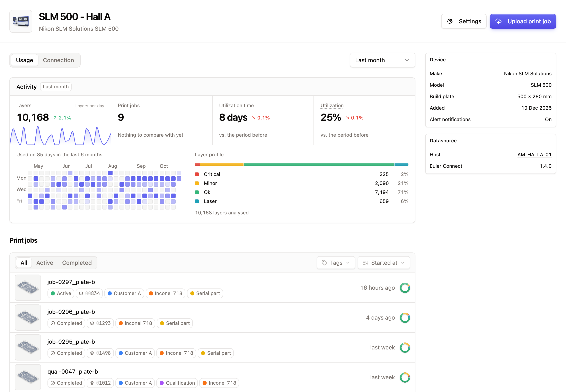This screenshot has height=392, width=566.
Task: Open the Settings button
Action: point(463,21)
